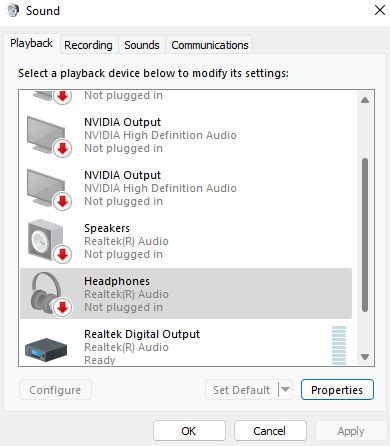
Task: Click the Configure button
Action: [55, 390]
